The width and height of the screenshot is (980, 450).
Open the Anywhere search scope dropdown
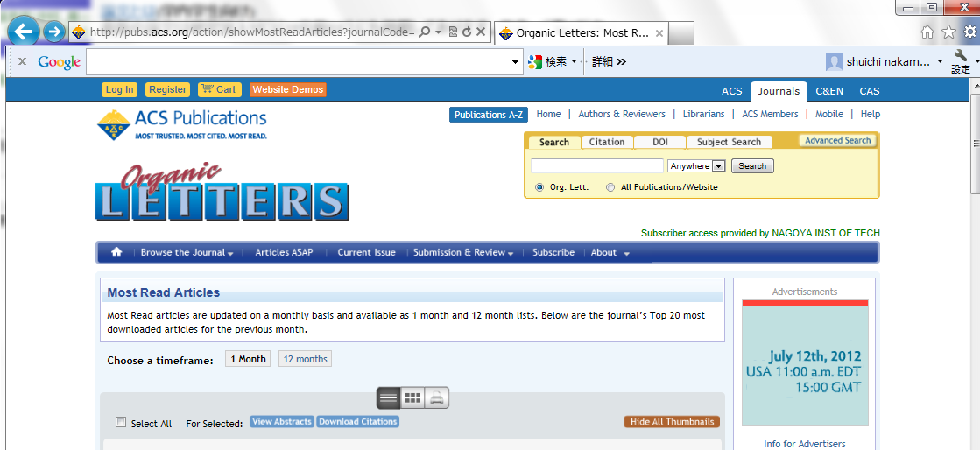tap(696, 165)
